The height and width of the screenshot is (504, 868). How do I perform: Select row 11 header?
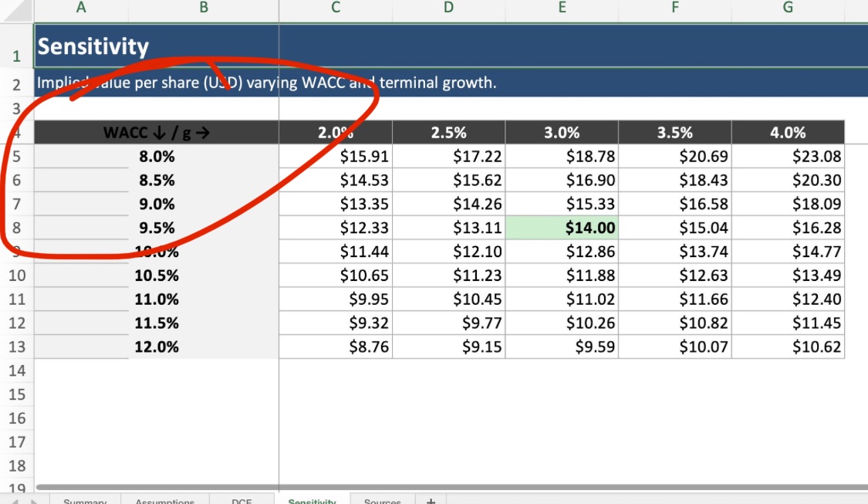17,299
